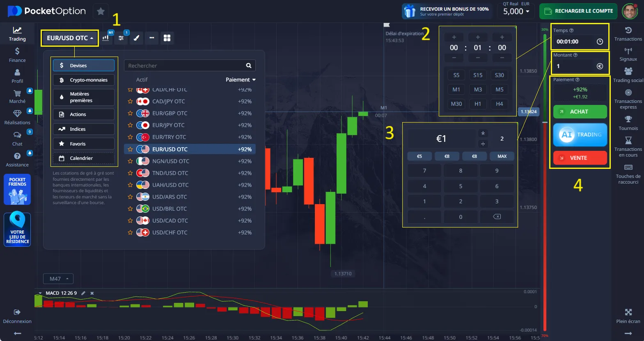Click the green ACHAT buy button
This screenshot has height=341, width=644.
click(580, 111)
